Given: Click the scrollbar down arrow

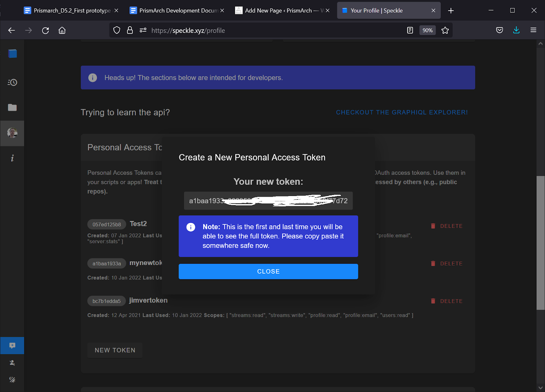Looking at the screenshot, I should 541,388.
